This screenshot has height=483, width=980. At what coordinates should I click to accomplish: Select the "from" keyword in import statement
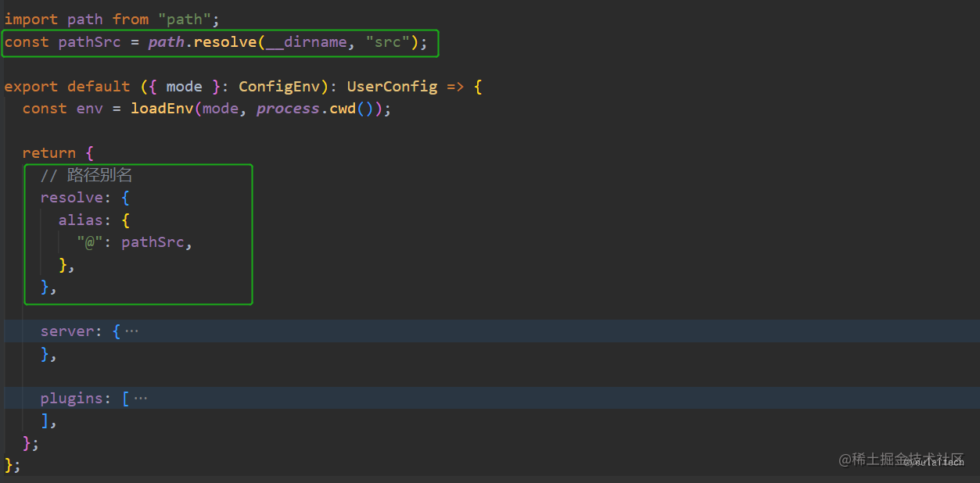coord(130,19)
